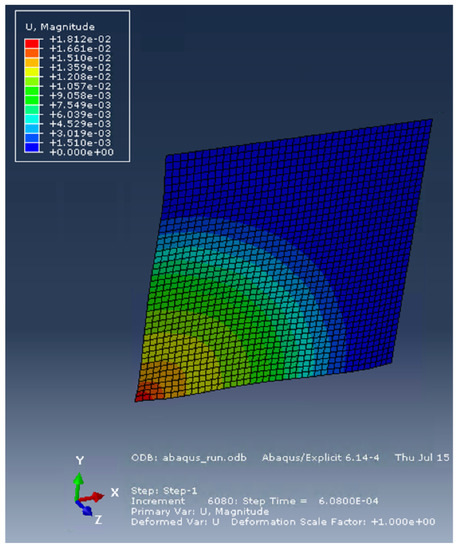Click the orange legend color band
The width and height of the screenshot is (458, 550).
pyautogui.click(x=32, y=53)
